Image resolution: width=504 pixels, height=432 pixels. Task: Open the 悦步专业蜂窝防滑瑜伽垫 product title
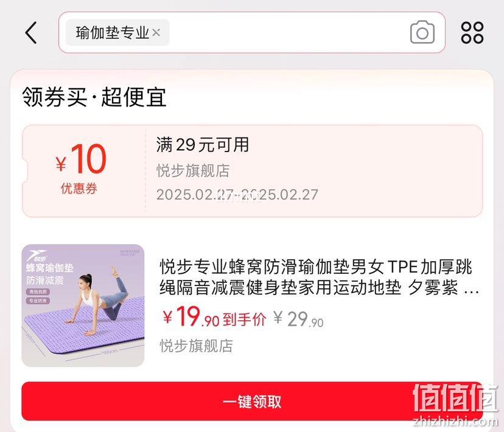point(319,277)
